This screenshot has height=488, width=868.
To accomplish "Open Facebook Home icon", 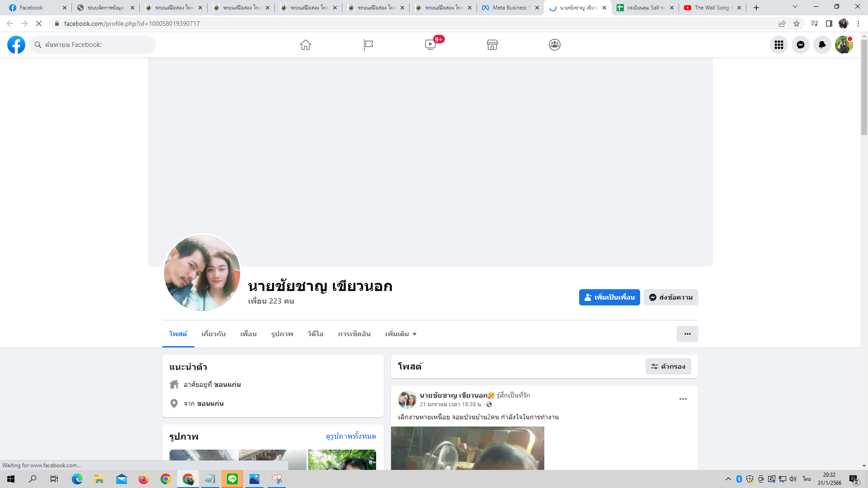I will coord(306,45).
